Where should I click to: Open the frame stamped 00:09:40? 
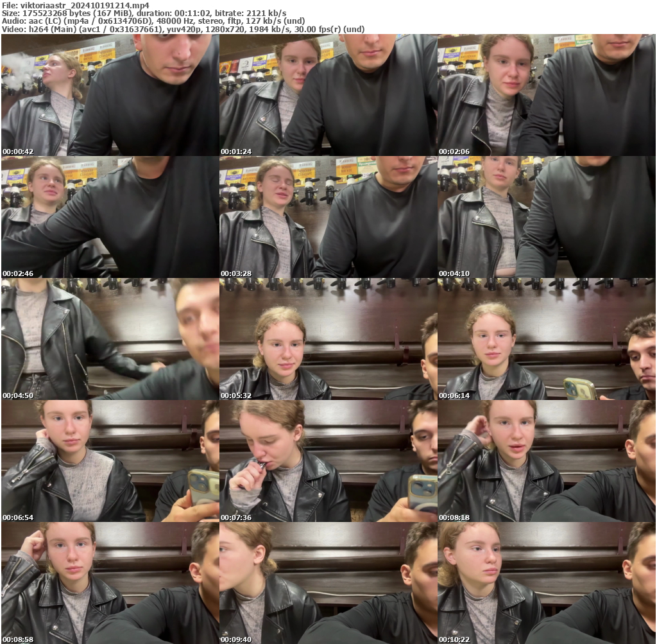click(328, 583)
